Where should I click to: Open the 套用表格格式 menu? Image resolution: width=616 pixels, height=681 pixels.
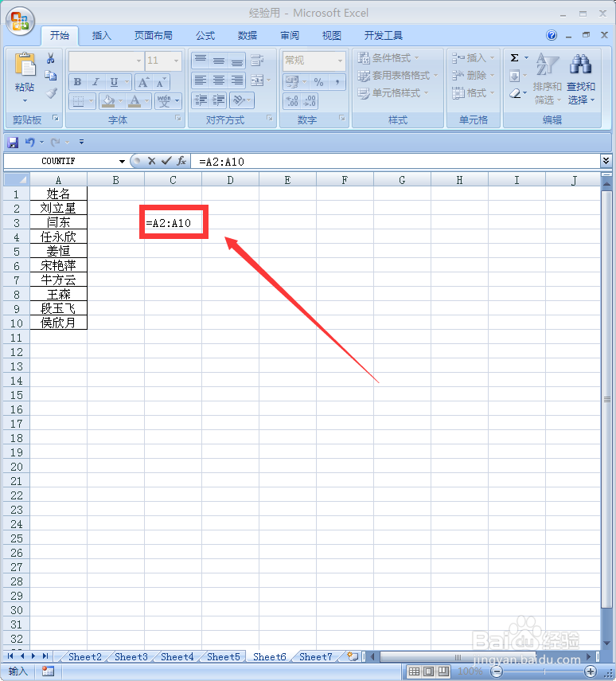(398, 76)
